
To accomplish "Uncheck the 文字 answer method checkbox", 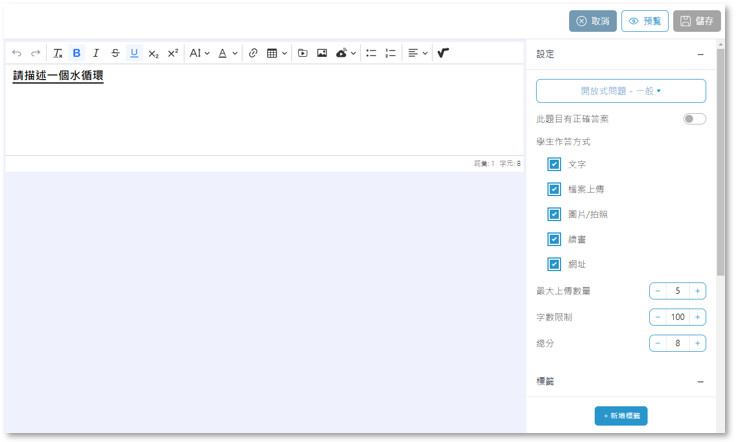I will pos(554,164).
